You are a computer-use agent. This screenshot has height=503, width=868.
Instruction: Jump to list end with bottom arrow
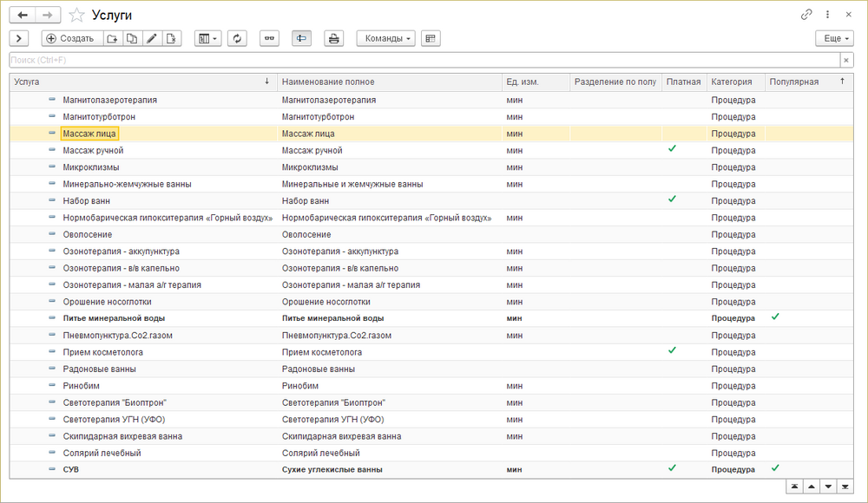tap(845, 487)
